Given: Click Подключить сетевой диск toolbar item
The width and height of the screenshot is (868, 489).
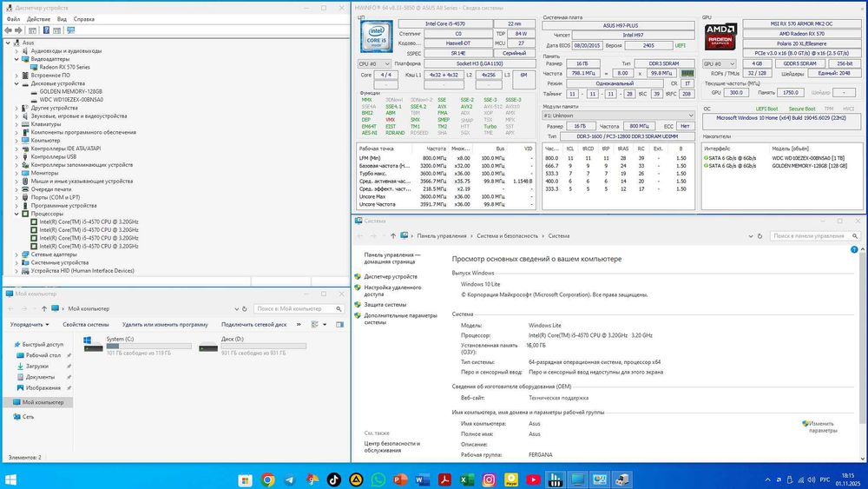Looking at the screenshot, I should [x=254, y=325].
